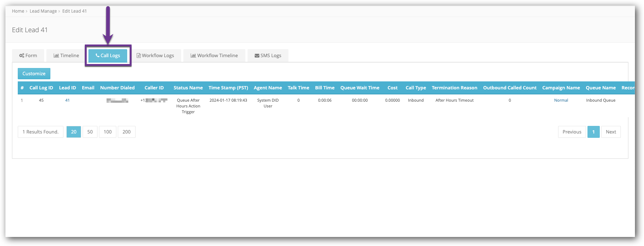This screenshot has width=644, height=246.
Task: Sort by Campaign Name column
Action: (x=561, y=88)
